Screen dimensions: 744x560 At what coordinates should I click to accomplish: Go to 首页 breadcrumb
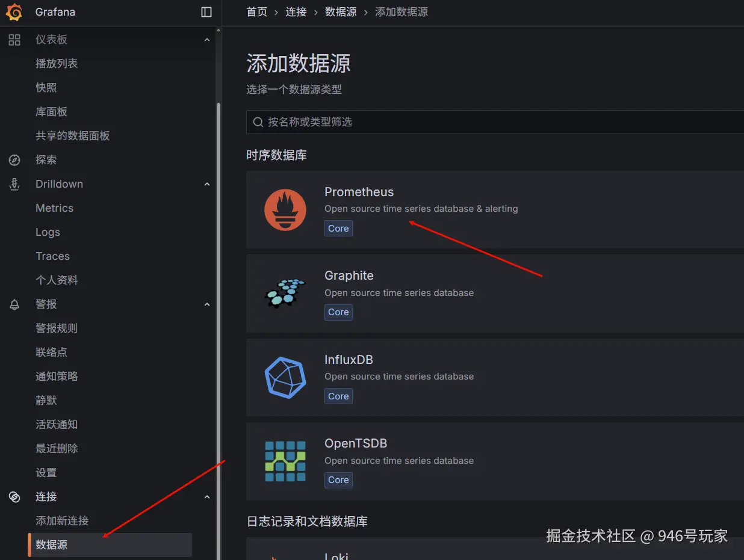coord(257,12)
